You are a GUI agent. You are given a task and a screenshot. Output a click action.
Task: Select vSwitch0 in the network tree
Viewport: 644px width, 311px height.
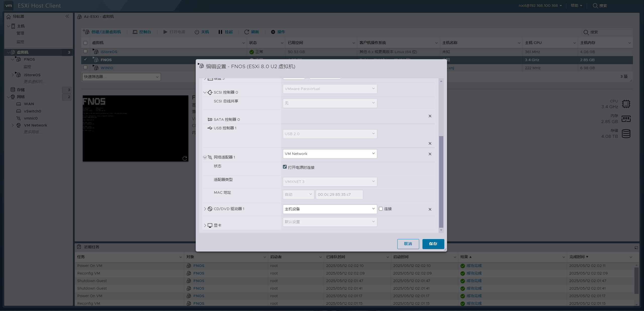pos(32,111)
